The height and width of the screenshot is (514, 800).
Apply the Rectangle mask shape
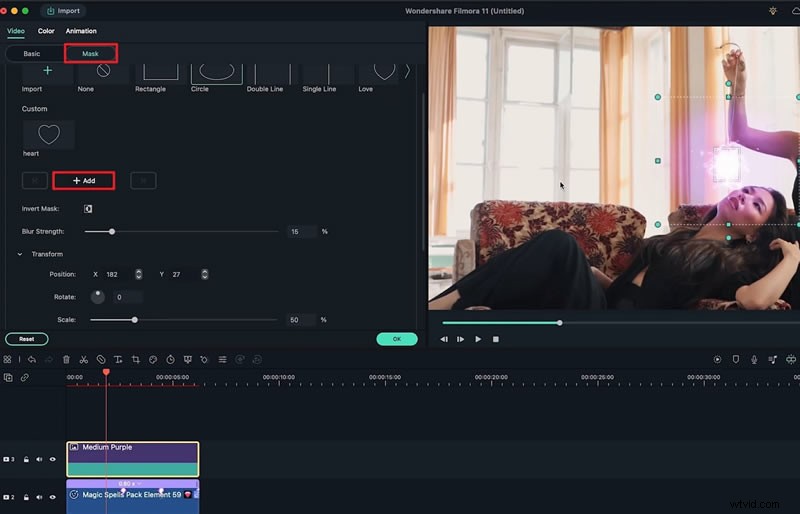tap(160, 73)
